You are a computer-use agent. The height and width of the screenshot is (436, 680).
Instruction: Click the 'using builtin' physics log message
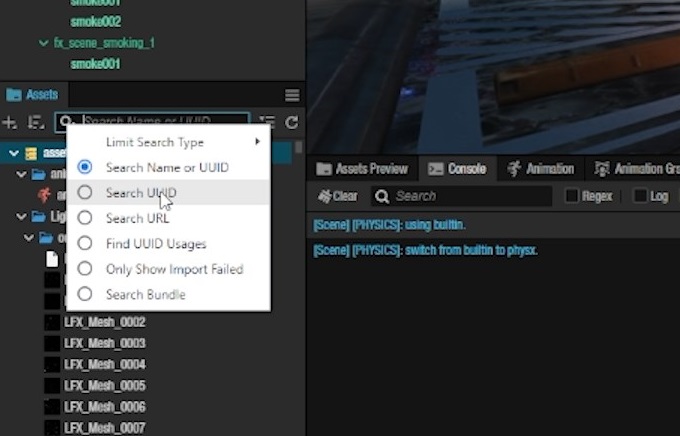coord(389,225)
